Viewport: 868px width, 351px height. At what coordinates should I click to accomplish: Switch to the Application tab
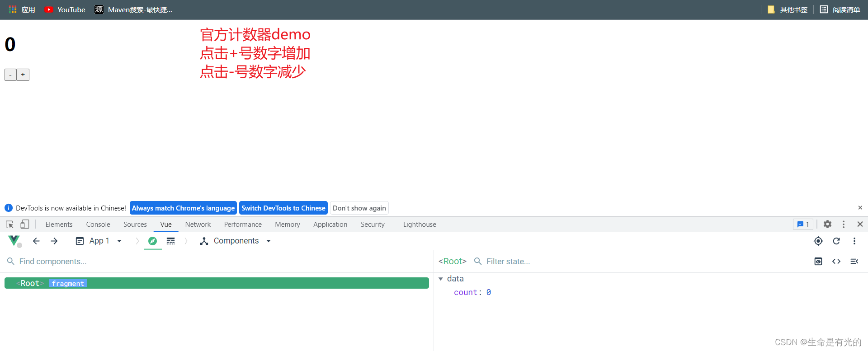coord(330,224)
